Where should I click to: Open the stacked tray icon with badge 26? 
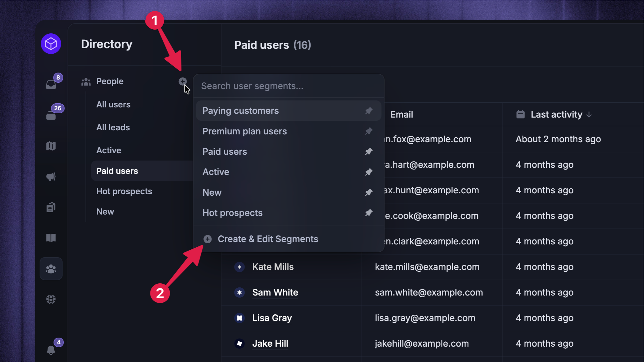(51, 115)
